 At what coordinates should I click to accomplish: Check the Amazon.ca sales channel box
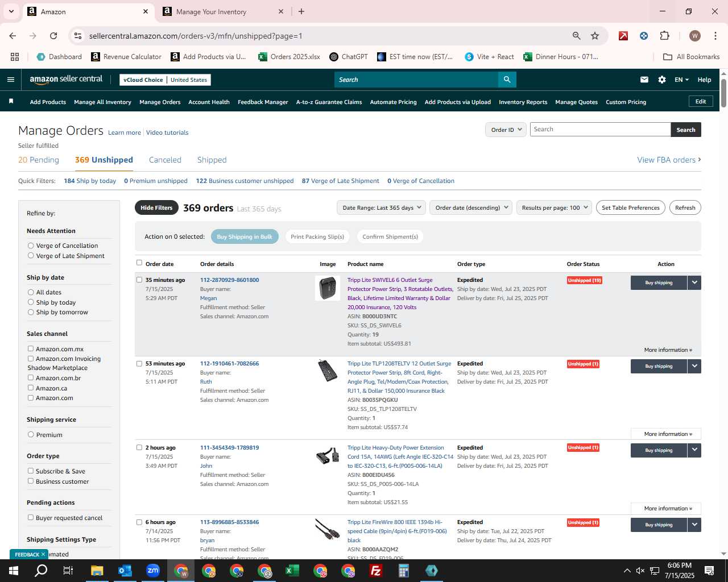[x=31, y=388]
